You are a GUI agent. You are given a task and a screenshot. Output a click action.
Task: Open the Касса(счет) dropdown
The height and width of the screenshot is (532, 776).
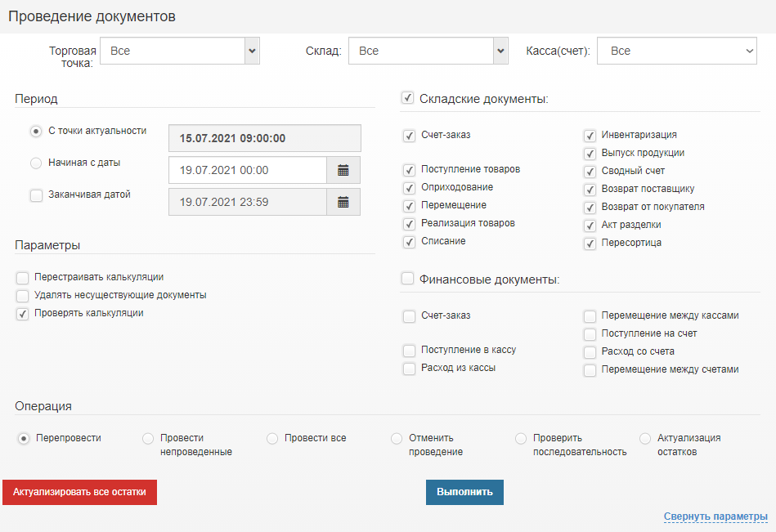676,50
